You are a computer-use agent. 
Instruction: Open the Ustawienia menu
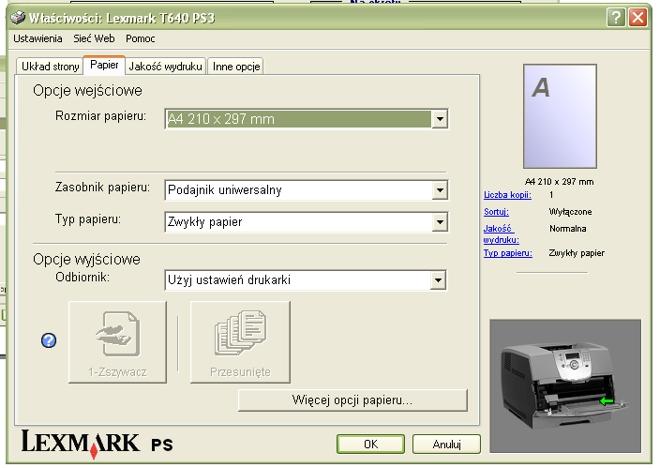pyautogui.click(x=38, y=39)
